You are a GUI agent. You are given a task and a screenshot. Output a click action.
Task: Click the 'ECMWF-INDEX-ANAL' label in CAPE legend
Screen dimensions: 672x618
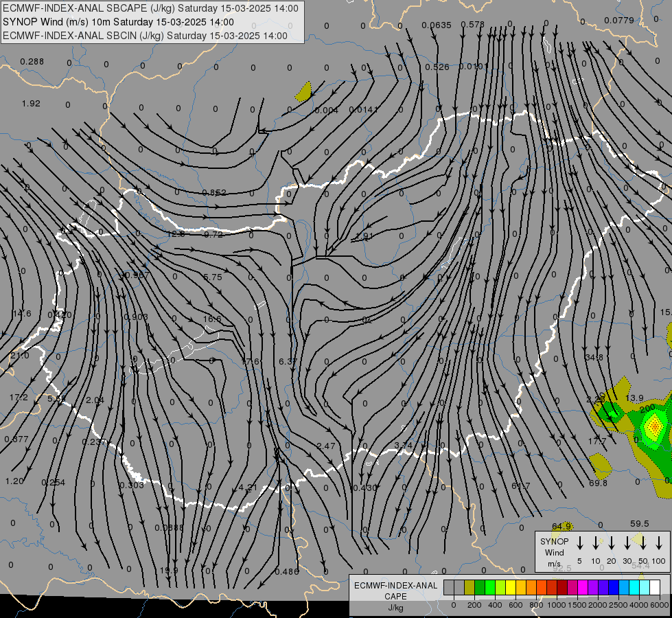(395, 586)
